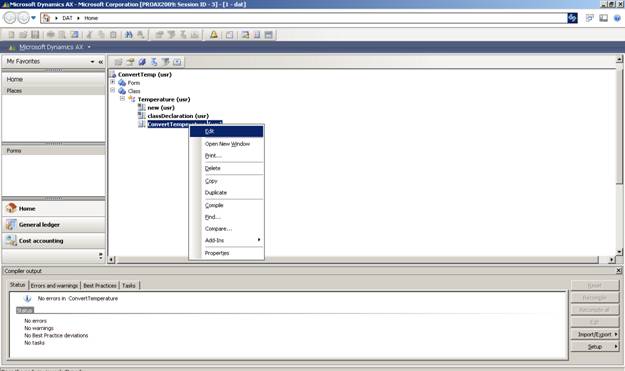Collapse the navigation pane with double chevron
Screen dimensions: 625x371
pos(100,62)
